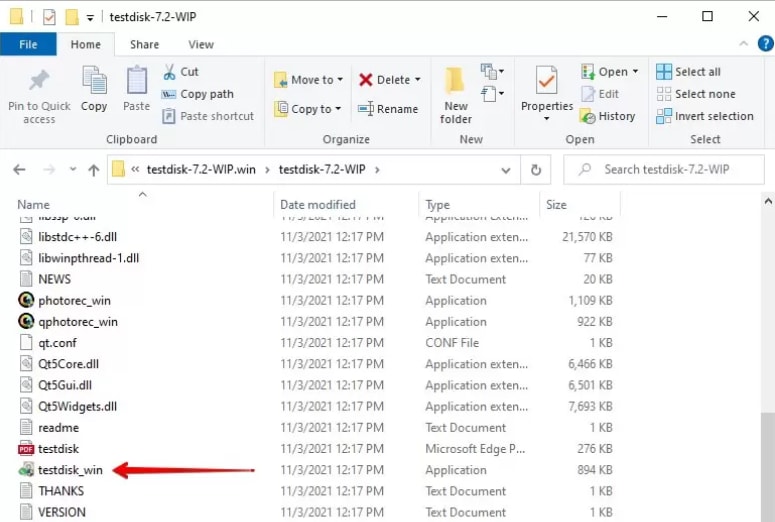Screen dimensions: 775x522
Task: Select the NEWS text document
Action: tap(54, 279)
